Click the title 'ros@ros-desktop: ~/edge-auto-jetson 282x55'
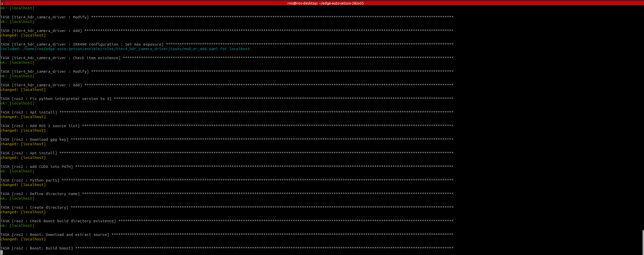 point(326,3)
